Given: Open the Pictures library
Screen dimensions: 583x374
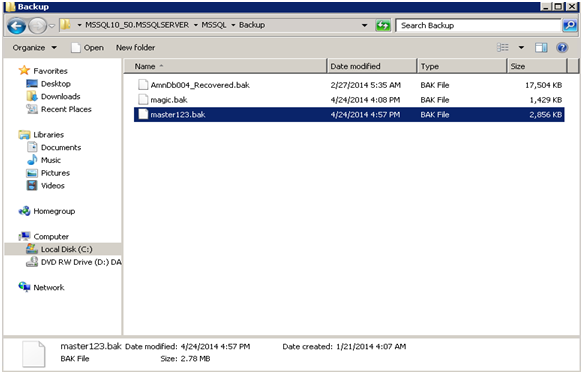Looking at the screenshot, I should pos(48,173).
